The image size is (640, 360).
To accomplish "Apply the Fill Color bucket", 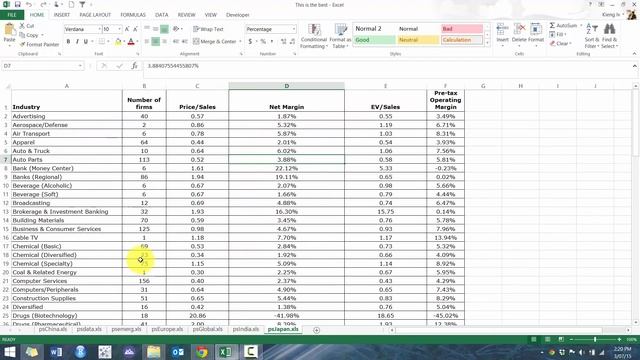I will (118, 42).
